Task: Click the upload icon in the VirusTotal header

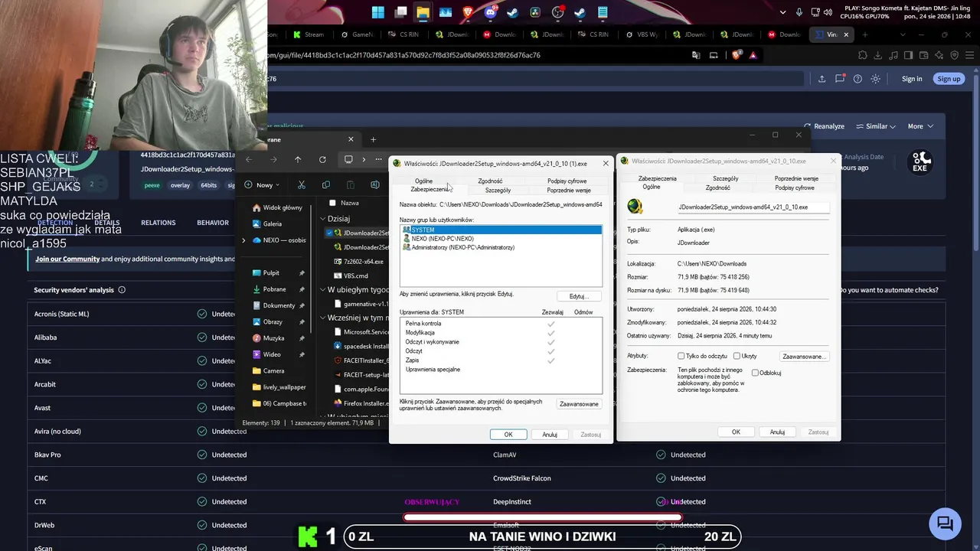Action: tap(822, 79)
